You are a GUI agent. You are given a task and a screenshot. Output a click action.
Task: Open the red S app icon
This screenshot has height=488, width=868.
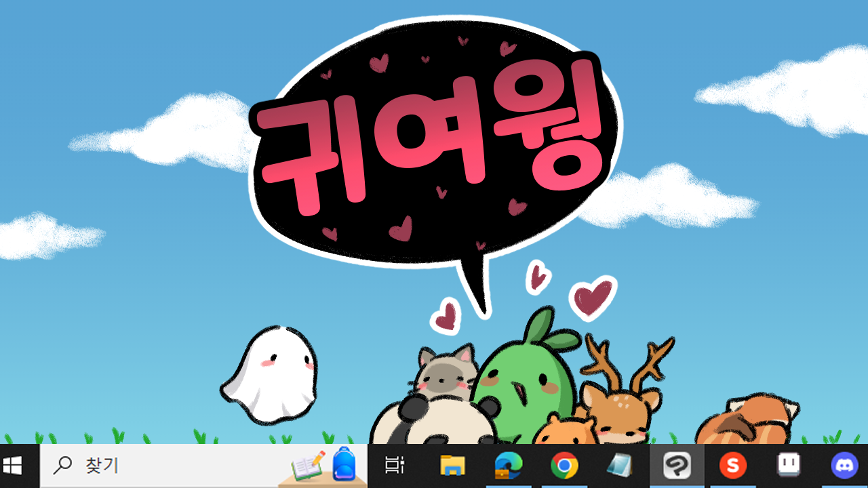tap(732, 466)
